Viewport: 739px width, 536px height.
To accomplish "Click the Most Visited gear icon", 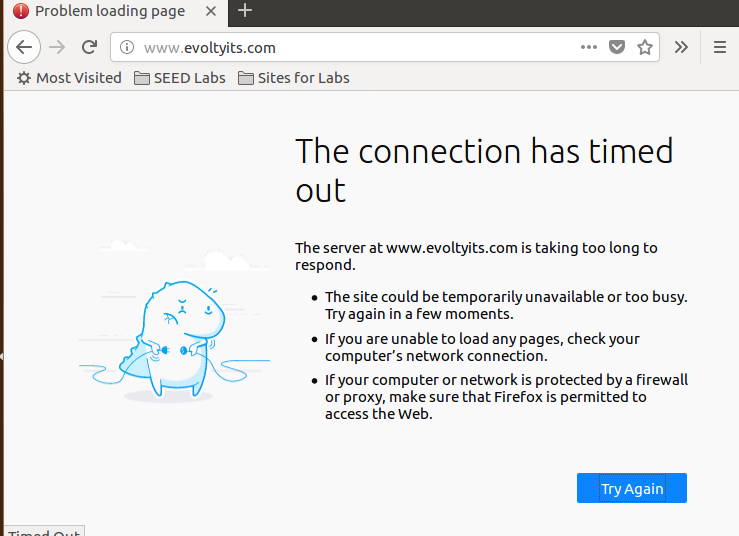I will tap(24, 78).
